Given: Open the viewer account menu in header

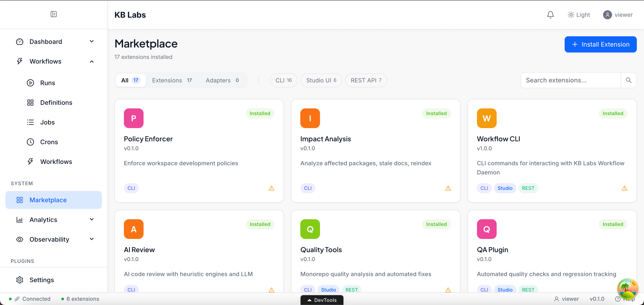Looking at the screenshot, I should point(618,15).
